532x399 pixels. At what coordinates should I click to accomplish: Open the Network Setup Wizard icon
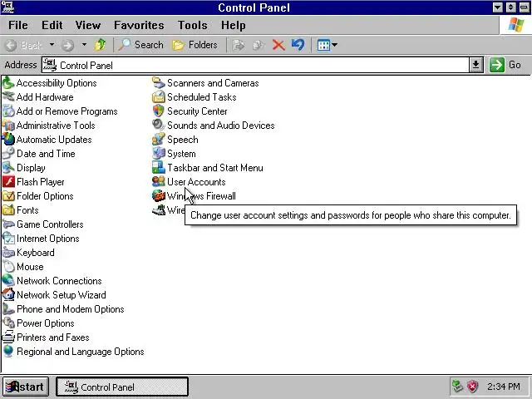tap(8, 295)
